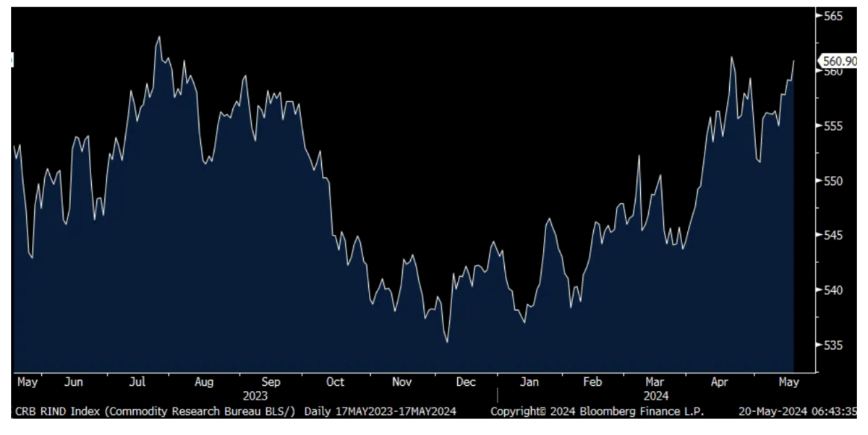Select the 550 price axis label
The width and height of the screenshot is (868, 435).
pyautogui.click(x=833, y=181)
